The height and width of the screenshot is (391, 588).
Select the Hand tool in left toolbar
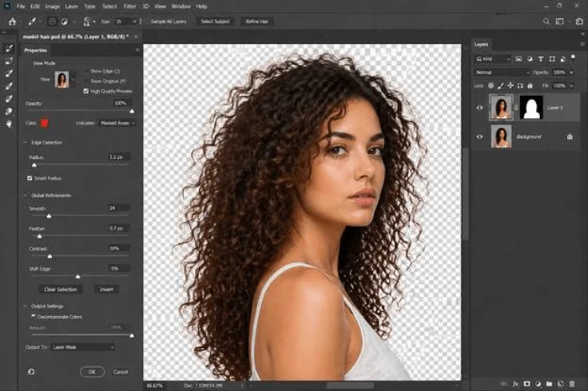(9, 124)
